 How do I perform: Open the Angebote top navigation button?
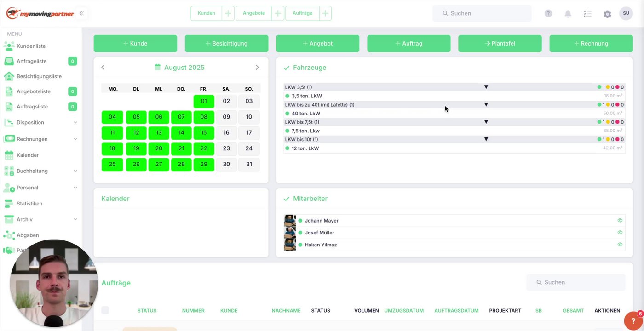click(254, 13)
